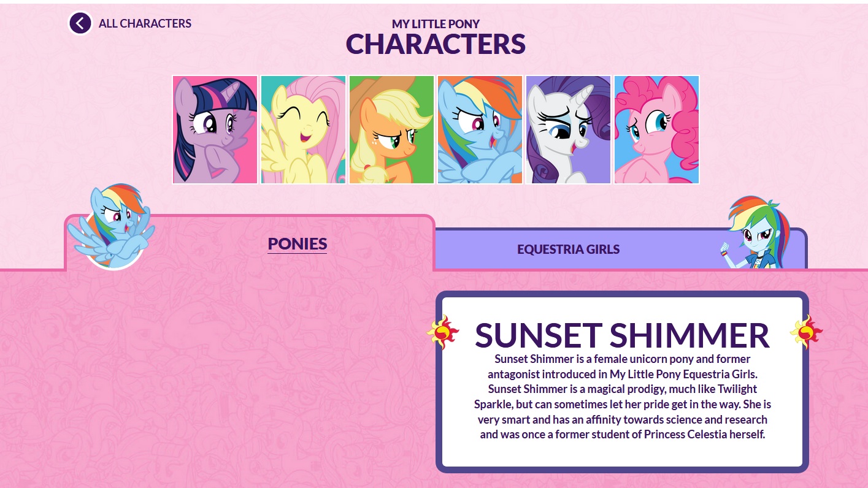Choose the Fluttershy character portrait

pyautogui.click(x=304, y=129)
